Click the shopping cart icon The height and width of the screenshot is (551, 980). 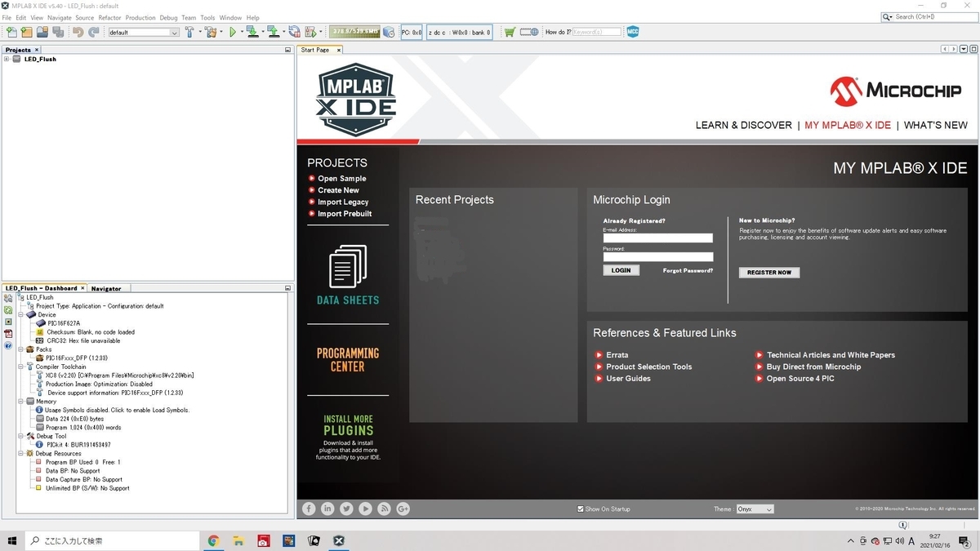click(510, 32)
